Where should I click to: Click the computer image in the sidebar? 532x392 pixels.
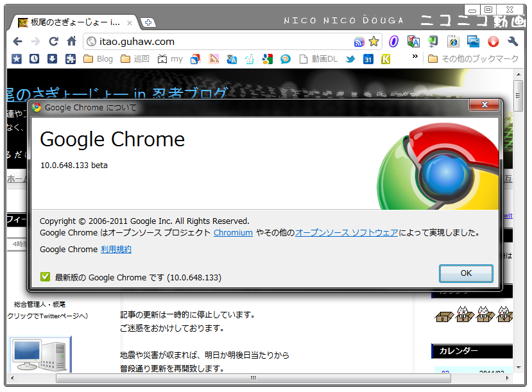click(x=40, y=355)
